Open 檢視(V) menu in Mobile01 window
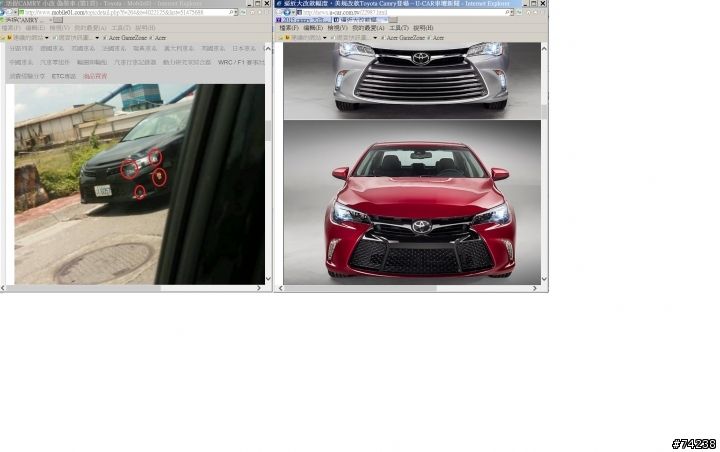Viewport: 720px width, 452px height. pos(60,28)
